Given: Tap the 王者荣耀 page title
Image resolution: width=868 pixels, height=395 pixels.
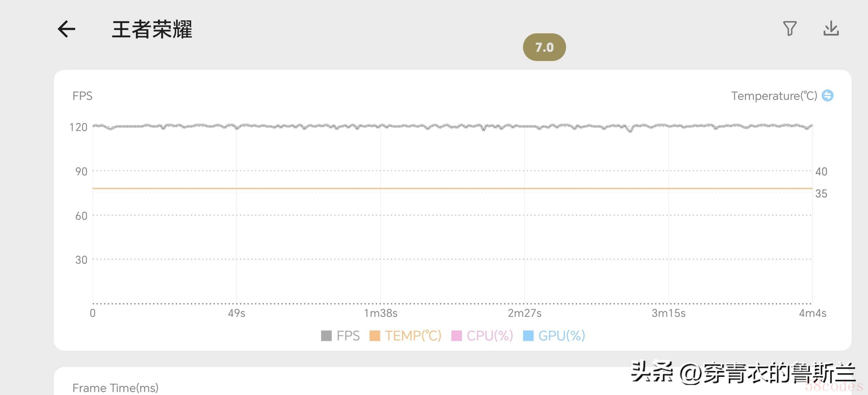Looking at the screenshot, I should (x=152, y=30).
